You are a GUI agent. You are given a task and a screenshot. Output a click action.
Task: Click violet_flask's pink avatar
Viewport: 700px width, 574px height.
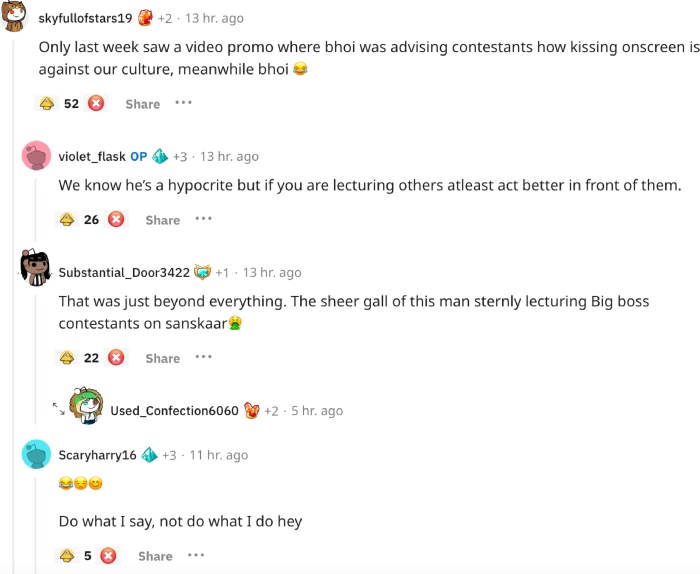point(36,156)
